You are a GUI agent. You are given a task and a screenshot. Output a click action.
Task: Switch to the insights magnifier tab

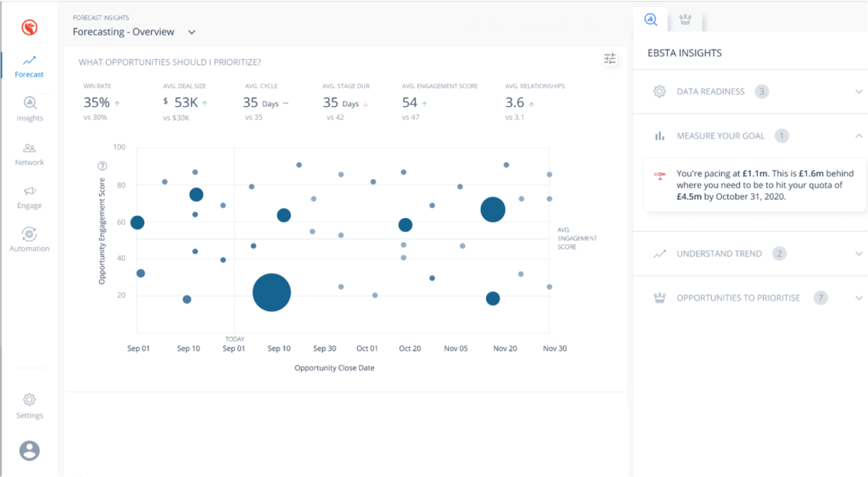click(x=650, y=20)
